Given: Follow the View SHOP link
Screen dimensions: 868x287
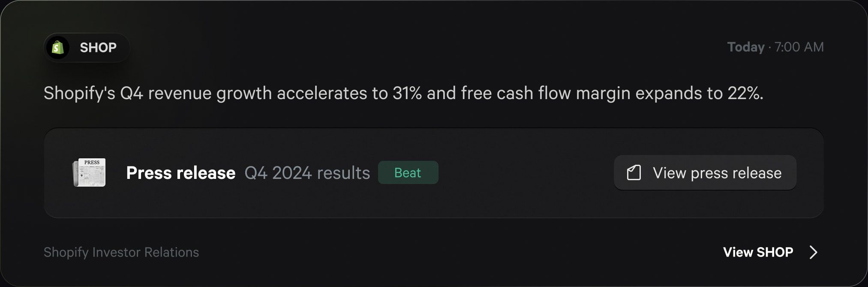Looking at the screenshot, I should [758, 252].
